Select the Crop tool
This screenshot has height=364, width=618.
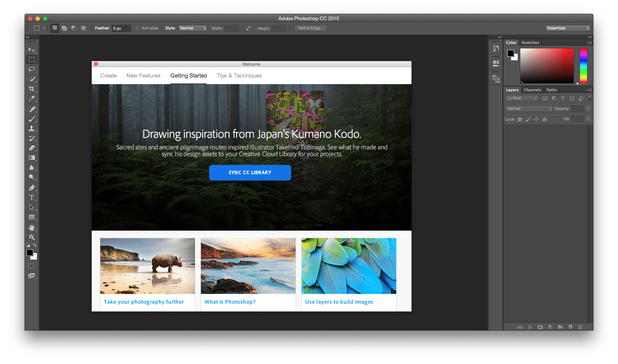pyautogui.click(x=32, y=89)
